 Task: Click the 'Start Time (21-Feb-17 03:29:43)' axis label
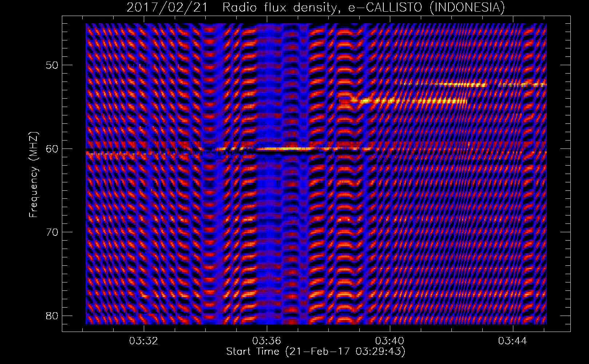(316, 352)
